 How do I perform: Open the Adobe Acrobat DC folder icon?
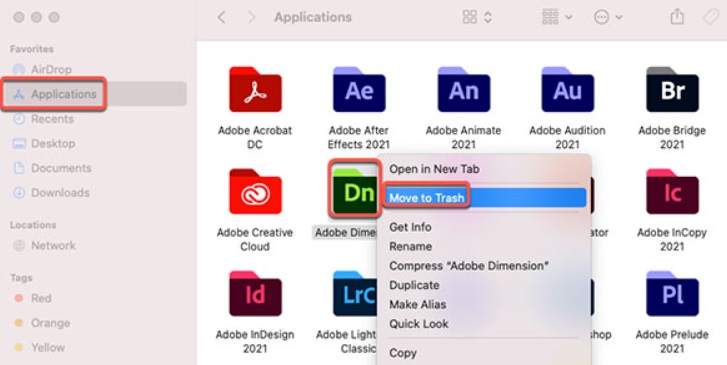coord(255,89)
